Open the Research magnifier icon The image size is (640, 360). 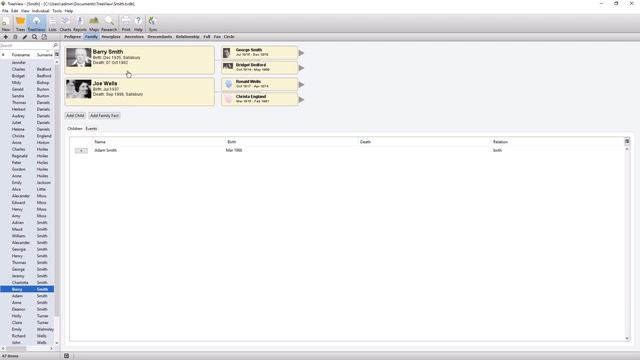point(109,24)
